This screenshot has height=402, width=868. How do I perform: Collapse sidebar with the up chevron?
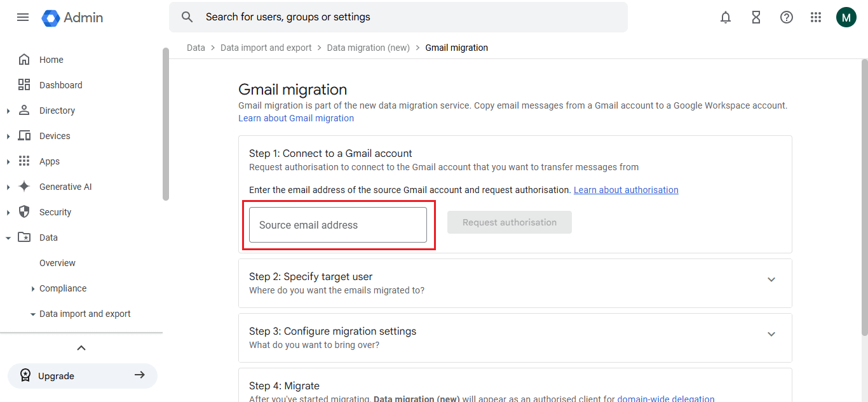[x=81, y=347]
